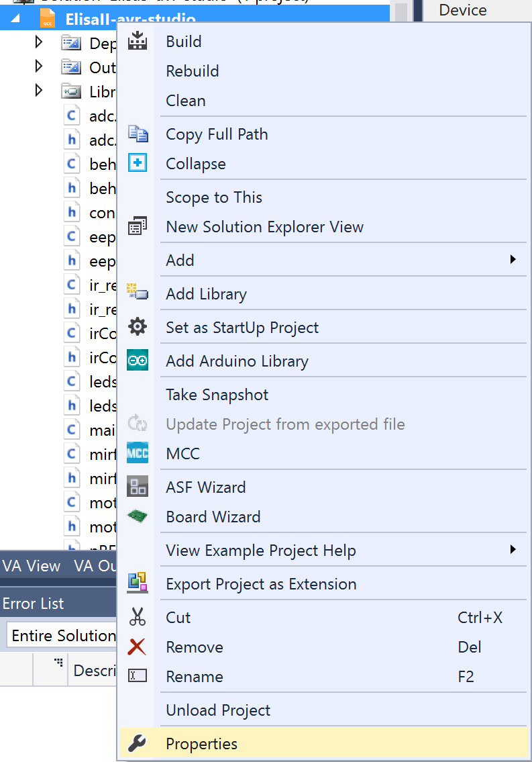Expand the Dependencies tree node

(x=39, y=43)
